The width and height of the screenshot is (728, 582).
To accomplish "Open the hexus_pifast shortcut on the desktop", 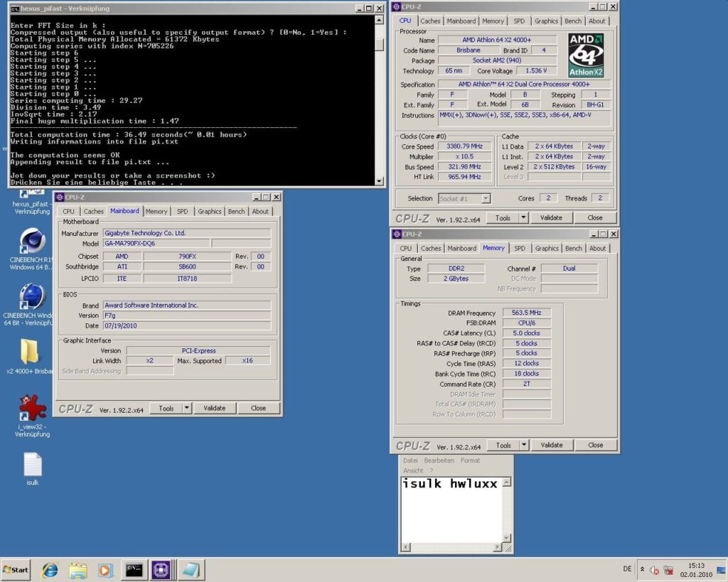I will [x=32, y=203].
